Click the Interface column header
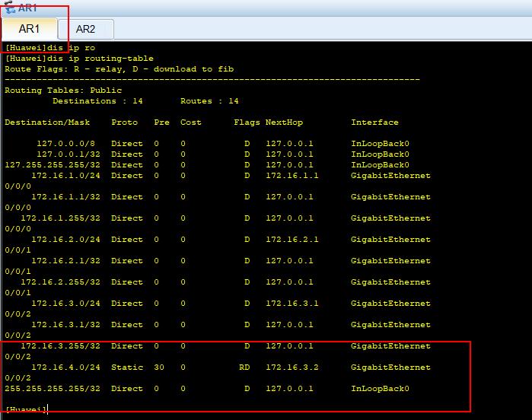 pos(374,123)
